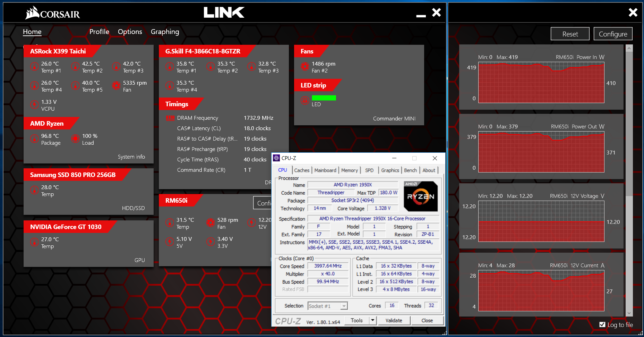Click the ASRock 5335 rpm fan icon
644x337 pixels.
[x=116, y=85]
